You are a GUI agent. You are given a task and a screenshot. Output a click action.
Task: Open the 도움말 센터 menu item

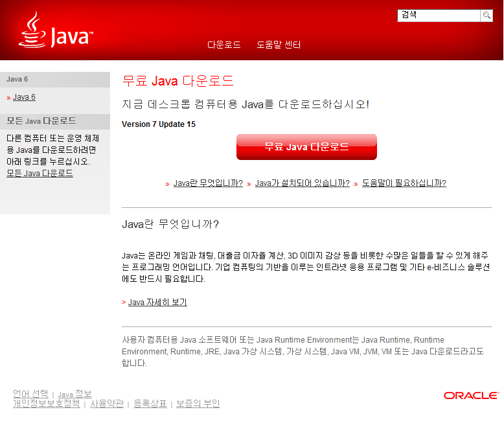click(x=279, y=45)
